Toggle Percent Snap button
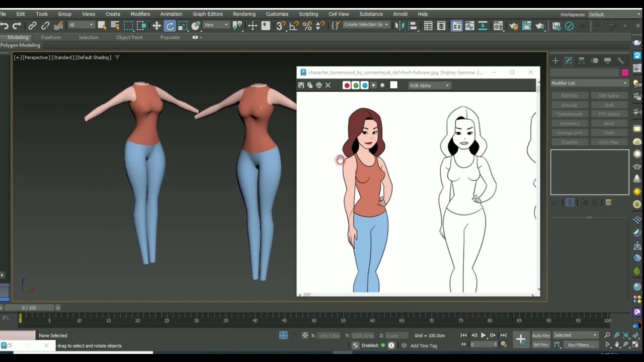This screenshot has height=362, width=644. pyautogui.click(x=307, y=26)
